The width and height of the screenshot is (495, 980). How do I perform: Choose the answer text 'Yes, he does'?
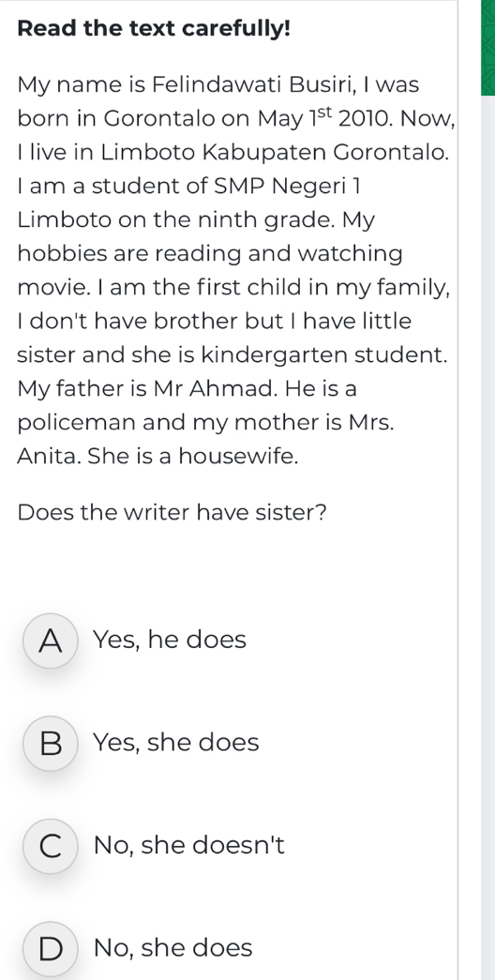click(170, 640)
